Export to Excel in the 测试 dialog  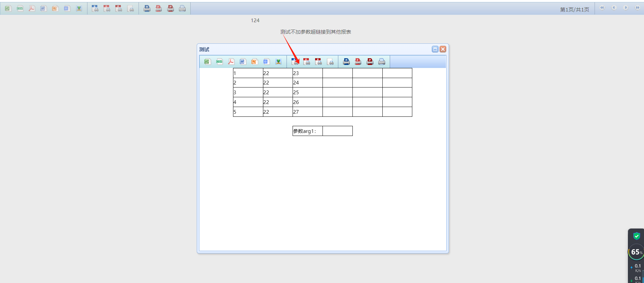pos(207,62)
